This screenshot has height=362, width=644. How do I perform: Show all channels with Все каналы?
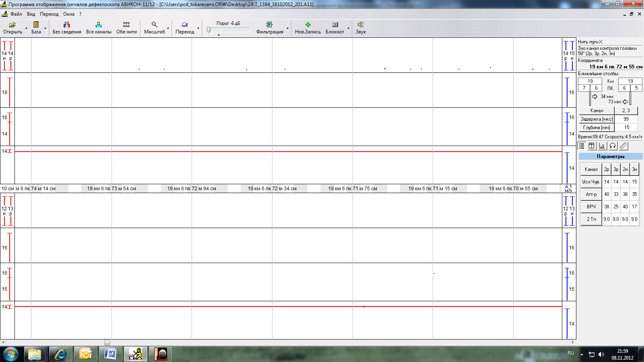(99, 28)
